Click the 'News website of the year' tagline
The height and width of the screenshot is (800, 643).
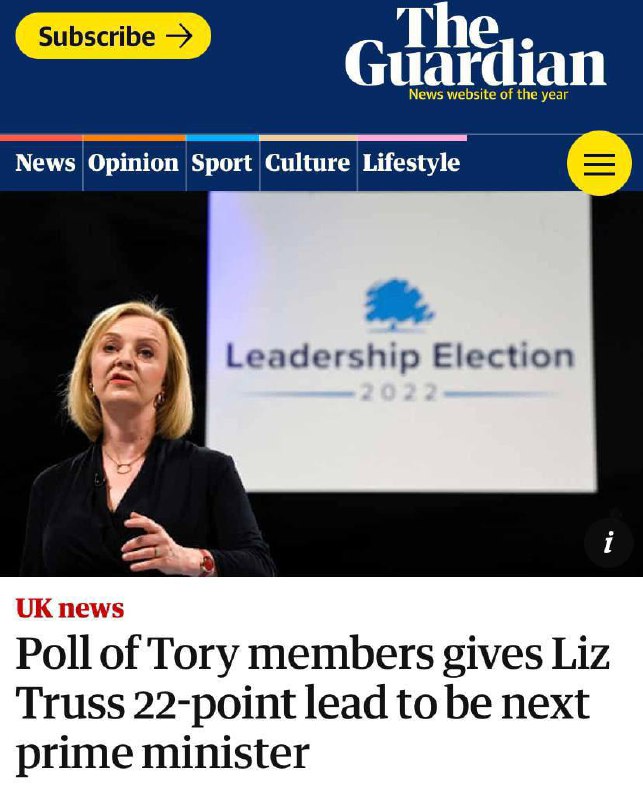coord(488,95)
